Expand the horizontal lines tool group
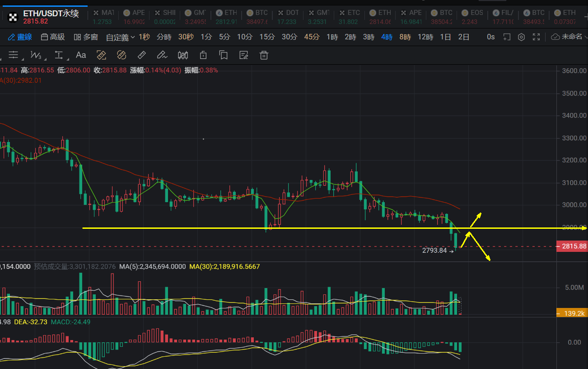This screenshot has width=588, height=369. pos(14,55)
